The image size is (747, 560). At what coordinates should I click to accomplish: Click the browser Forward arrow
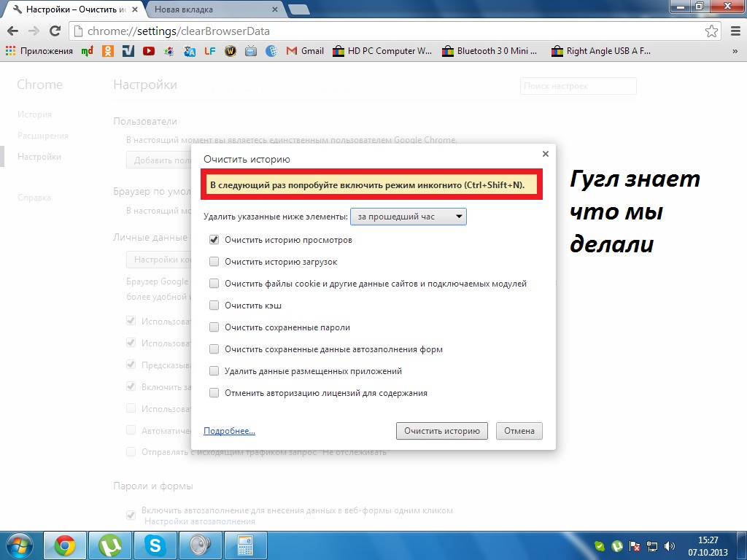click(x=34, y=31)
